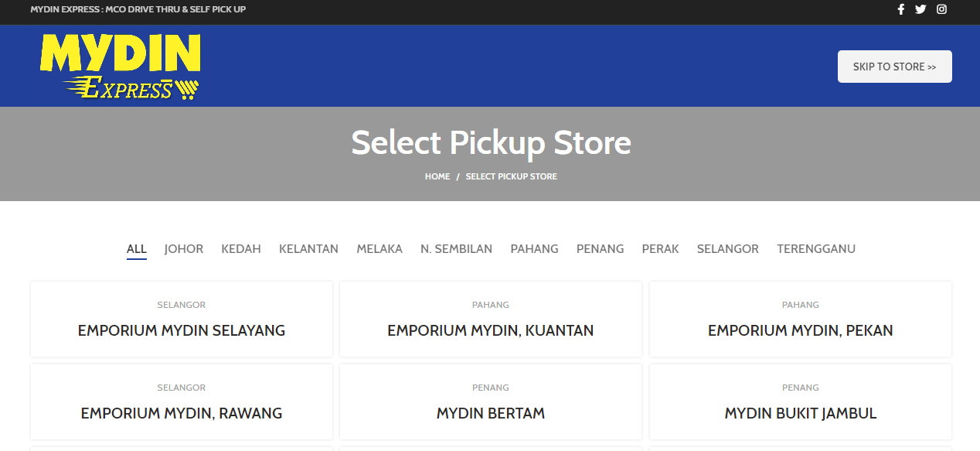This screenshot has width=980, height=451.
Task: Select the PAHANG filter tab
Action: coord(534,248)
